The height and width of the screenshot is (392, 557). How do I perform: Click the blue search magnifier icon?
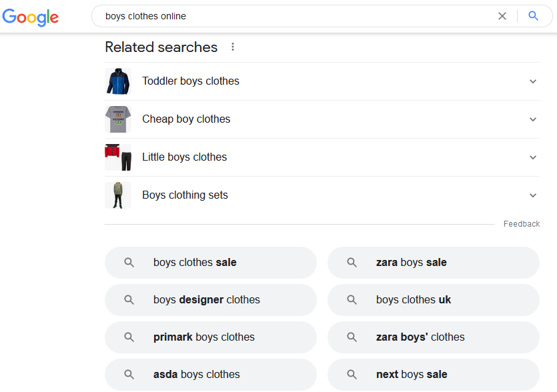coord(533,17)
